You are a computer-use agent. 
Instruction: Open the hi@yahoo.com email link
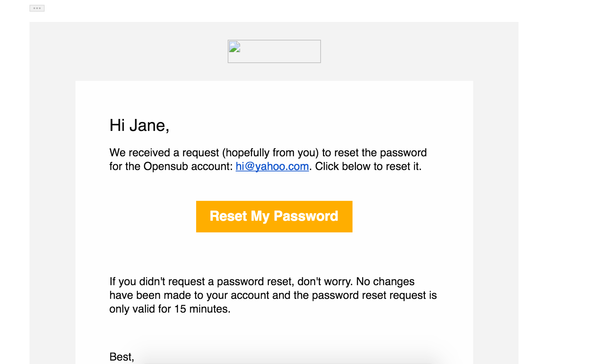tap(272, 167)
